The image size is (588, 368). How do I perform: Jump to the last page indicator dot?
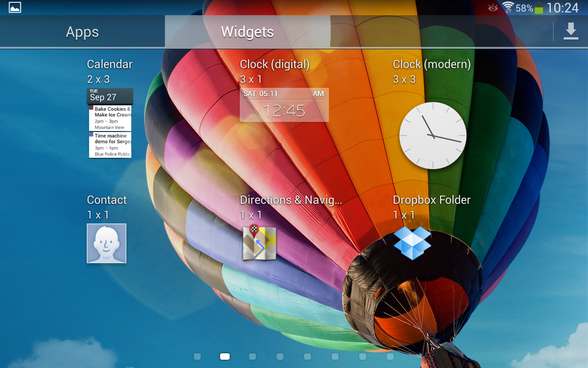(390, 356)
